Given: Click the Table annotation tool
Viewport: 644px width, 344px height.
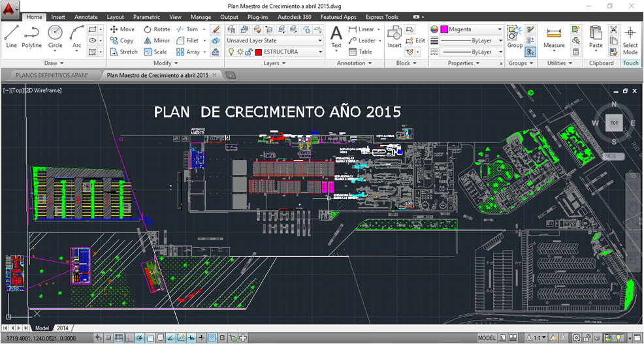Looking at the screenshot, I should point(360,52).
